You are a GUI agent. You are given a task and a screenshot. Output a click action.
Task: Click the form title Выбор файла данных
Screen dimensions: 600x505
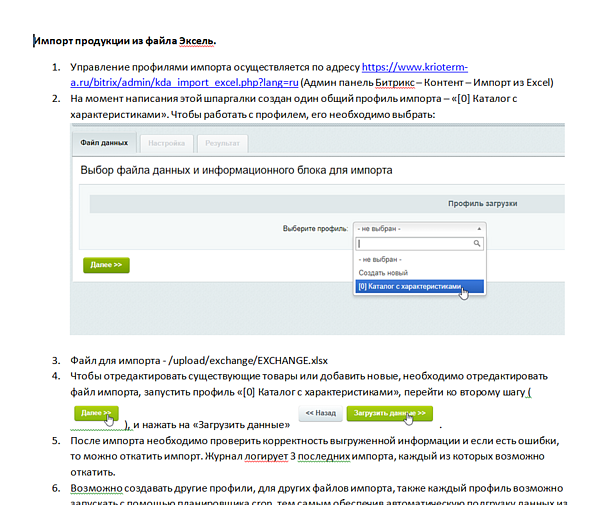point(236,170)
